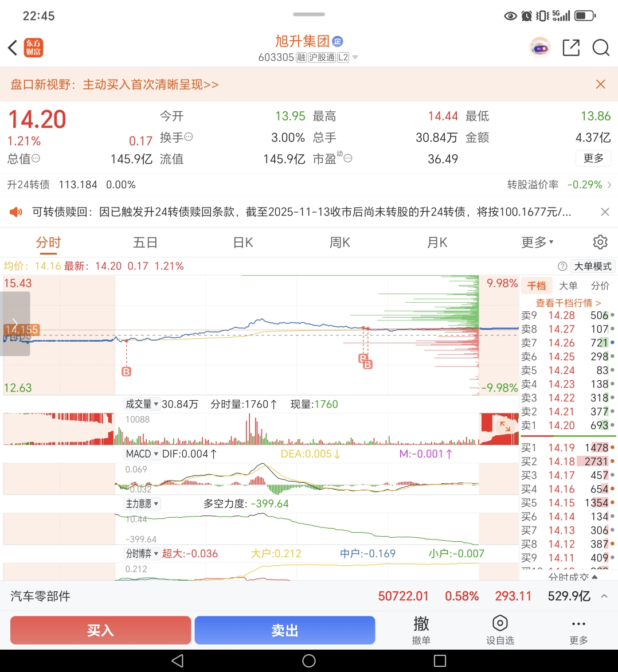Screen dimensions: 618x672
Task: Tap the help question mark icon
Action: (x=562, y=266)
